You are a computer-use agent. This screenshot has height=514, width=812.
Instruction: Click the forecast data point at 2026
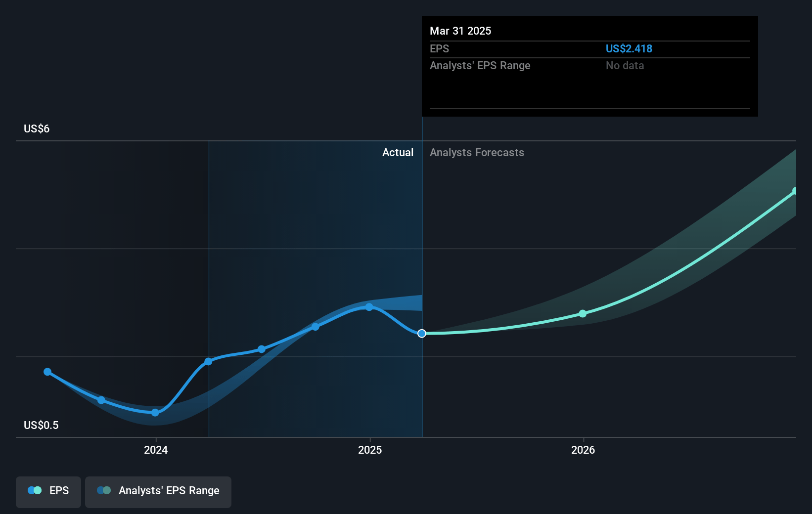coord(583,313)
